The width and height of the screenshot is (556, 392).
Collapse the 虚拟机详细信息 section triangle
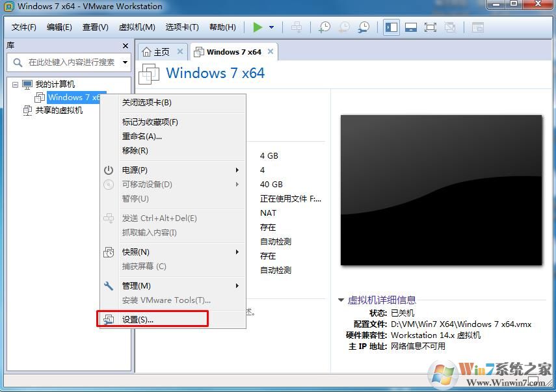[341, 300]
